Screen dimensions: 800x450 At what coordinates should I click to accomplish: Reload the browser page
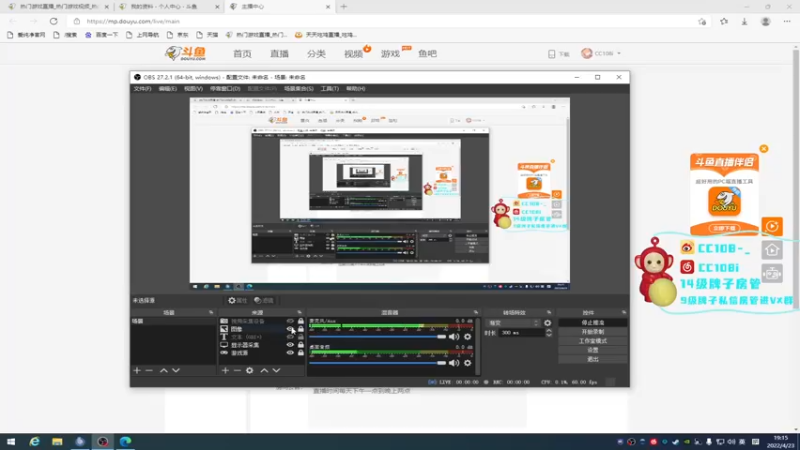click(x=54, y=21)
